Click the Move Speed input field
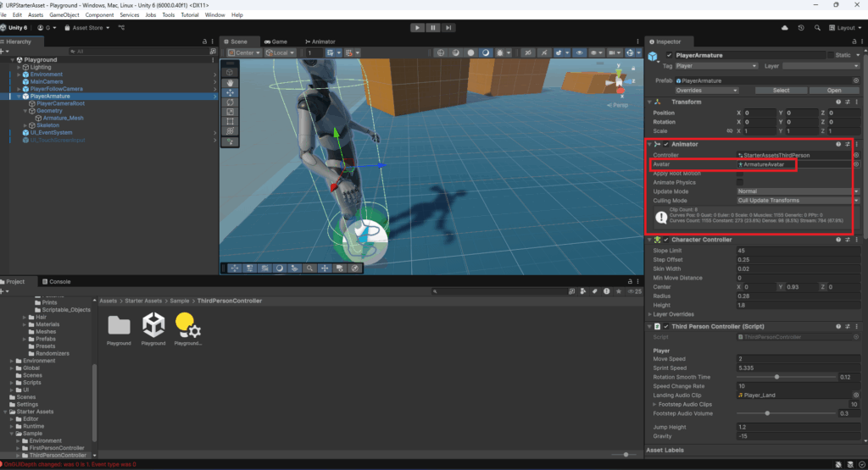 798,359
